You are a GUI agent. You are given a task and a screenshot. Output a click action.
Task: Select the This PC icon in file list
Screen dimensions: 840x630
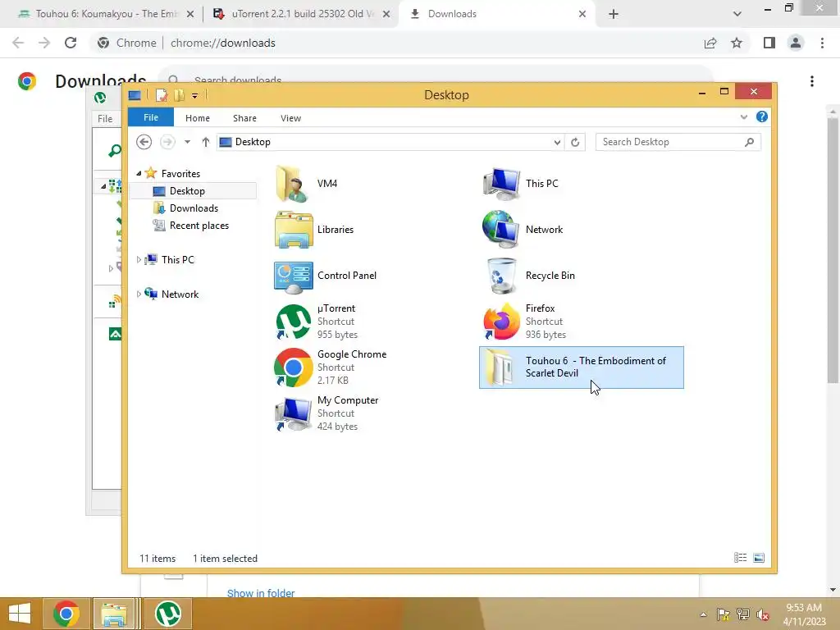[501, 184]
